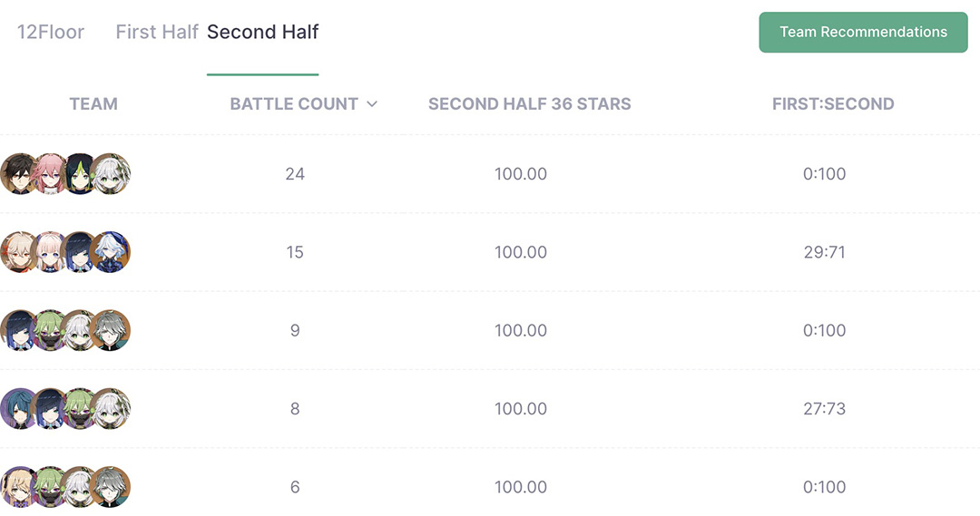
Task: Select the dark-haired Zhongli avatar in the top team row
Action: click(x=18, y=173)
